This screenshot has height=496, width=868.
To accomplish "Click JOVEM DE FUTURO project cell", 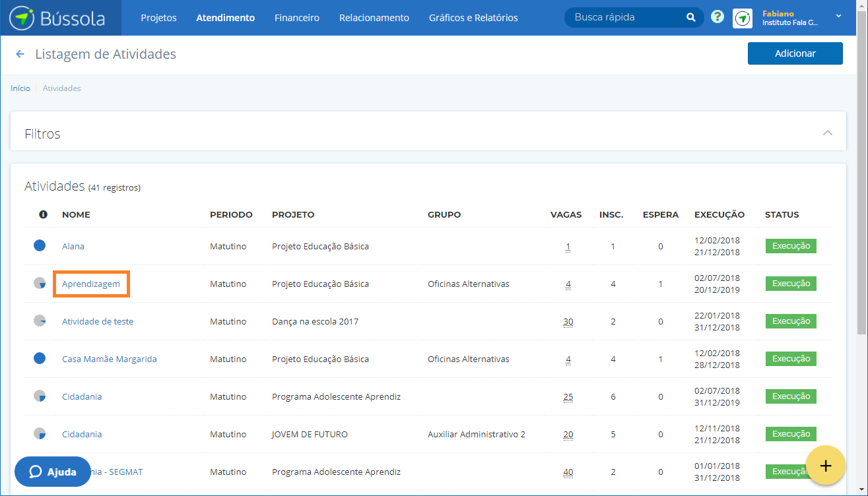I will pos(310,434).
